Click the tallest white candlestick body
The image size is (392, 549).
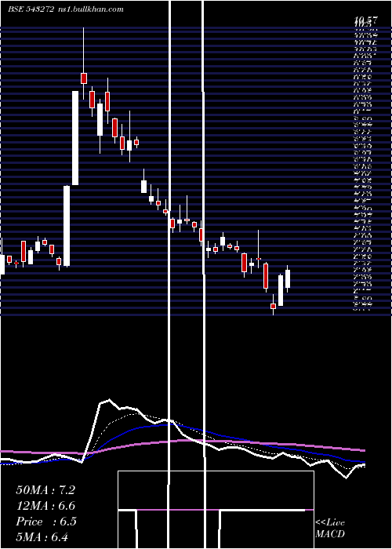click(x=75, y=138)
